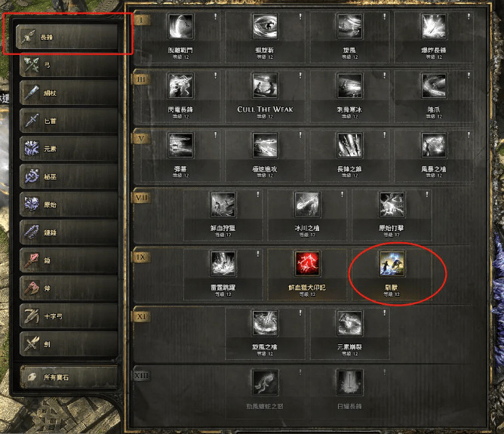Open the 斧 axe category
This screenshot has height=434, width=504.
tap(69, 288)
